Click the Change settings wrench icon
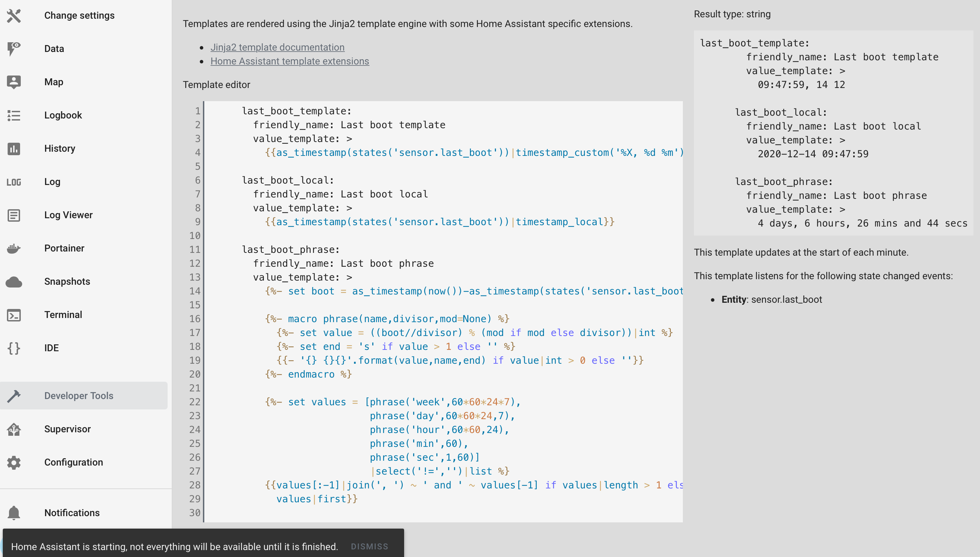This screenshot has height=557, width=980. click(x=14, y=16)
